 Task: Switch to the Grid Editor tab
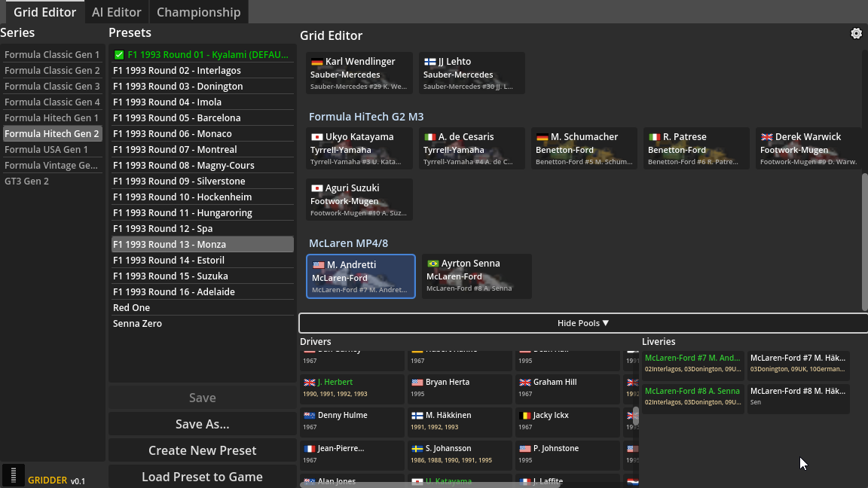45,11
